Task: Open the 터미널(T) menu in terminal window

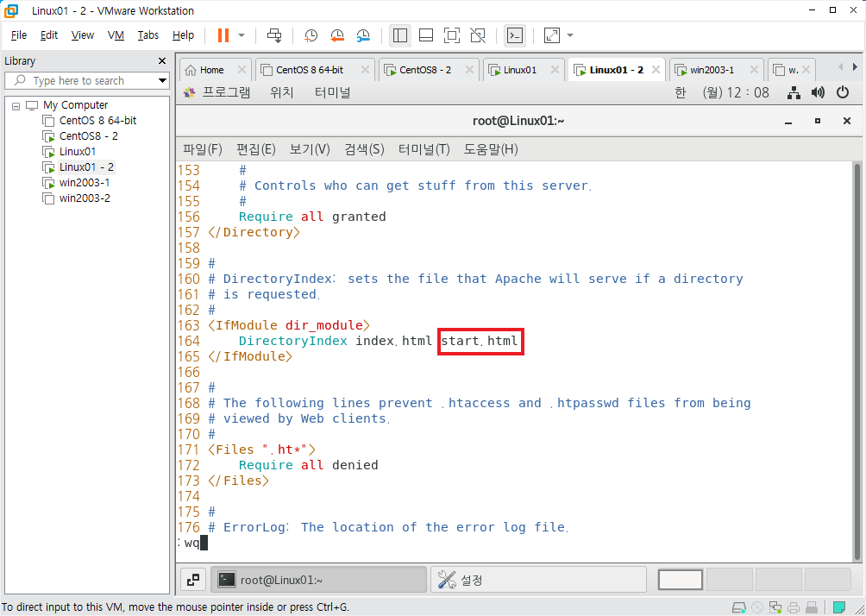Action: pos(424,149)
